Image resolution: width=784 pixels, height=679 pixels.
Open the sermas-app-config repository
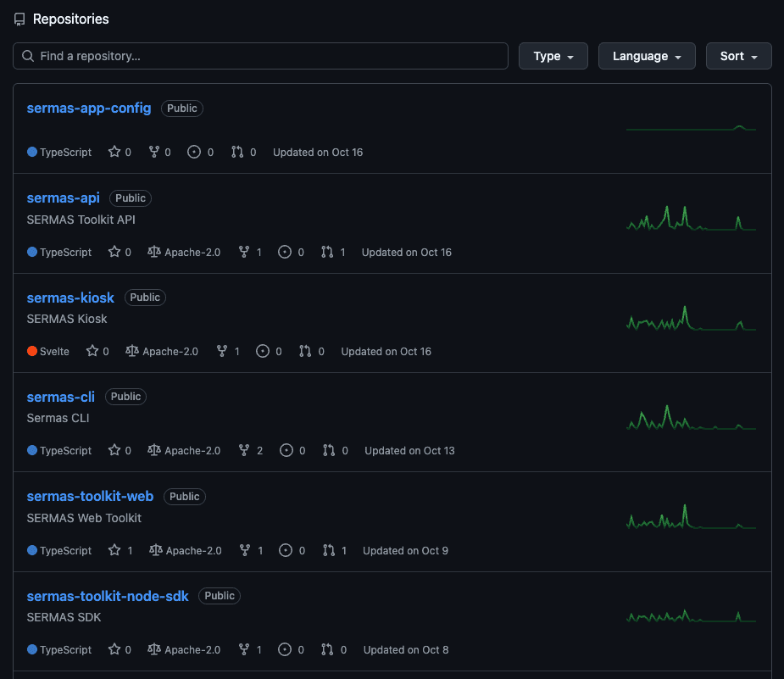click(x=88, y=108)
